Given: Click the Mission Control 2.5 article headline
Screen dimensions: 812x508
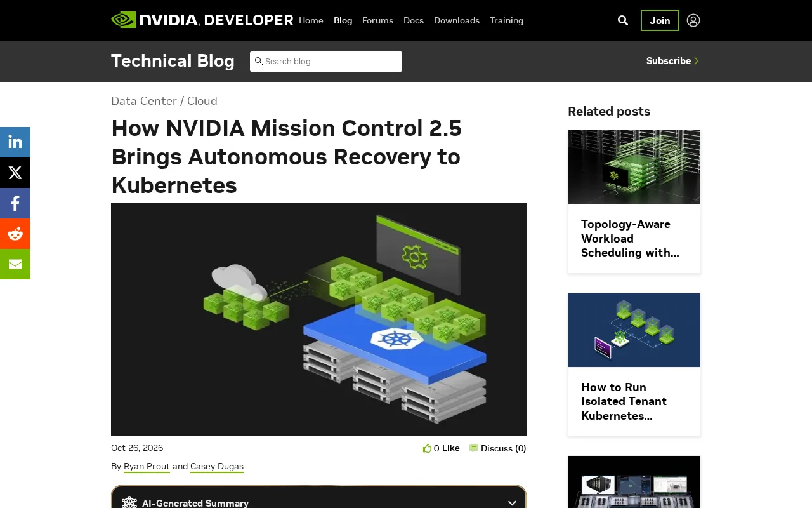Looking at the screenshot, I should 287,157.
